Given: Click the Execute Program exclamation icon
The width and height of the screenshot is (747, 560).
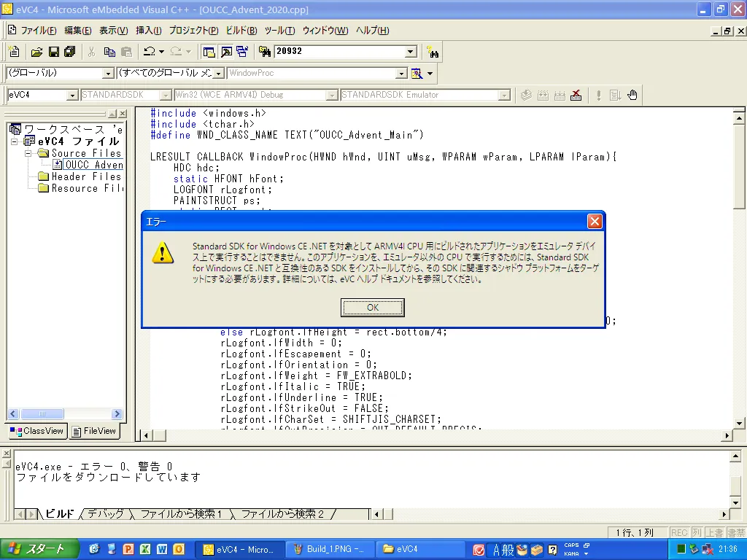Looking at the screenshot, I should click(598, 96).
